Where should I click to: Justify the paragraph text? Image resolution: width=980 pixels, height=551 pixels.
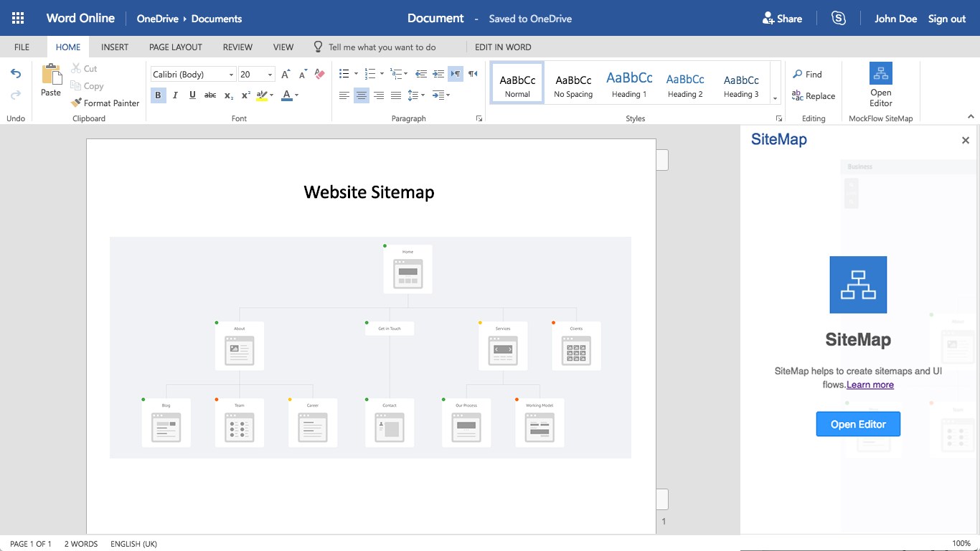tap(396, 95)
